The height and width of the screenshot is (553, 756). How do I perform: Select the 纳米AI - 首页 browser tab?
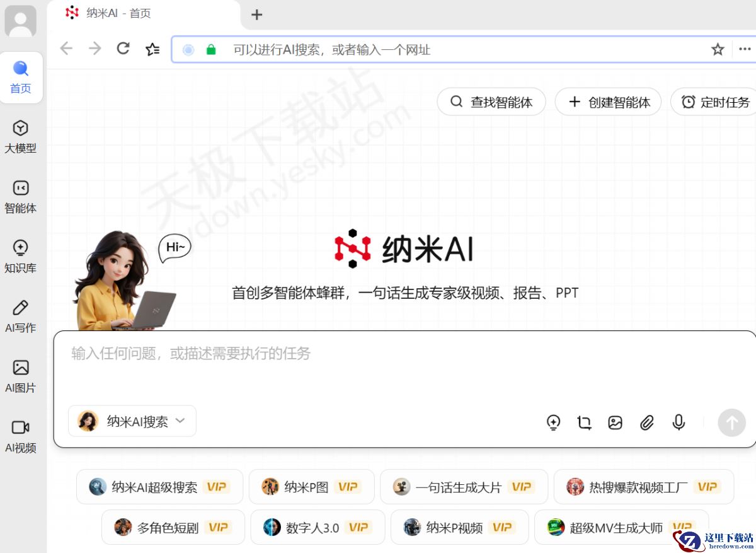(x=145, y=14)
